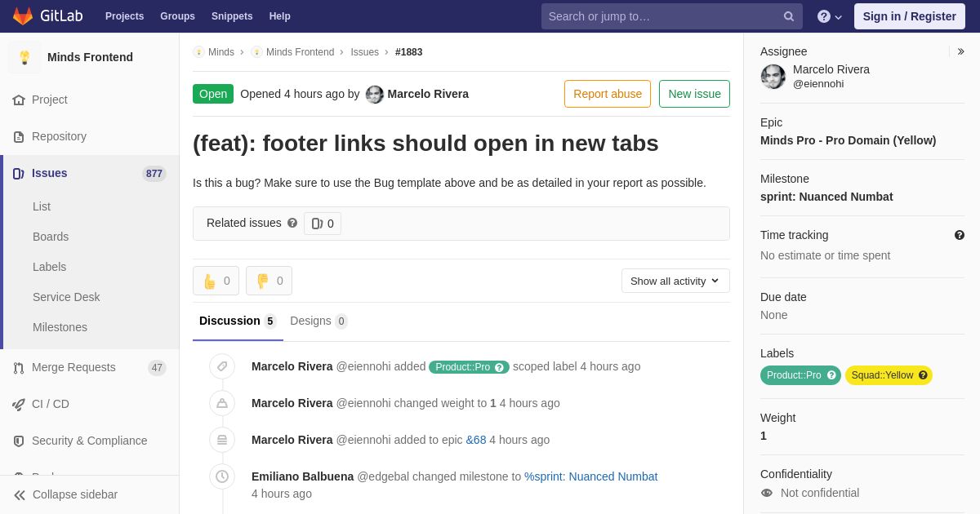Click the thumbs down reaction

[269, 281]
